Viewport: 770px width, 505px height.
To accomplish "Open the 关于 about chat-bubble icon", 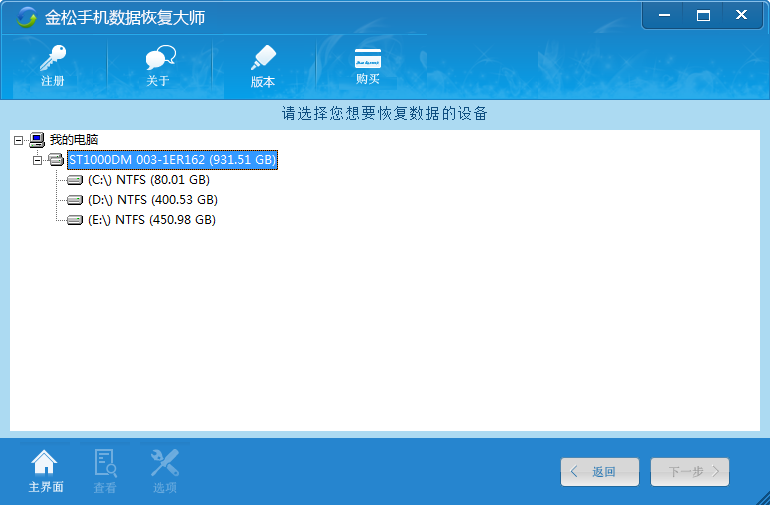I will point(160,57).
